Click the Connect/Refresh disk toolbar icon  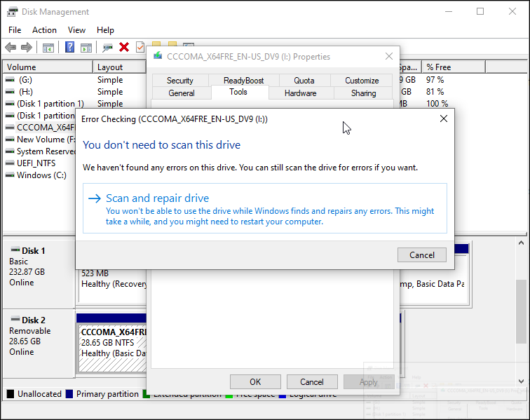(107, 47)
